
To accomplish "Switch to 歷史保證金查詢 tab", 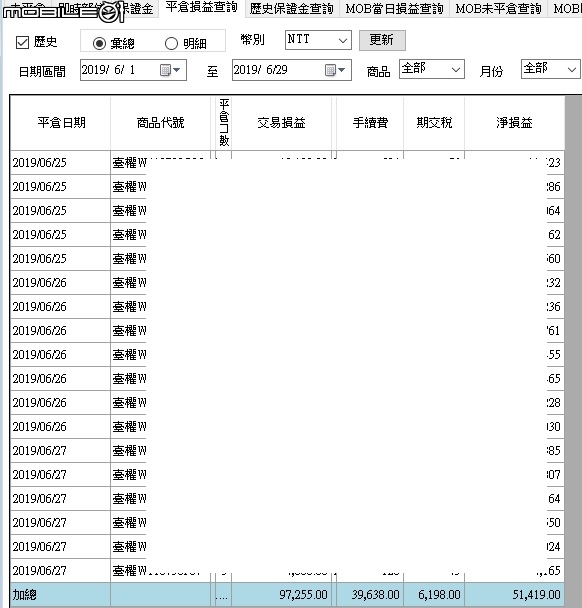I will tap(292, 9).
